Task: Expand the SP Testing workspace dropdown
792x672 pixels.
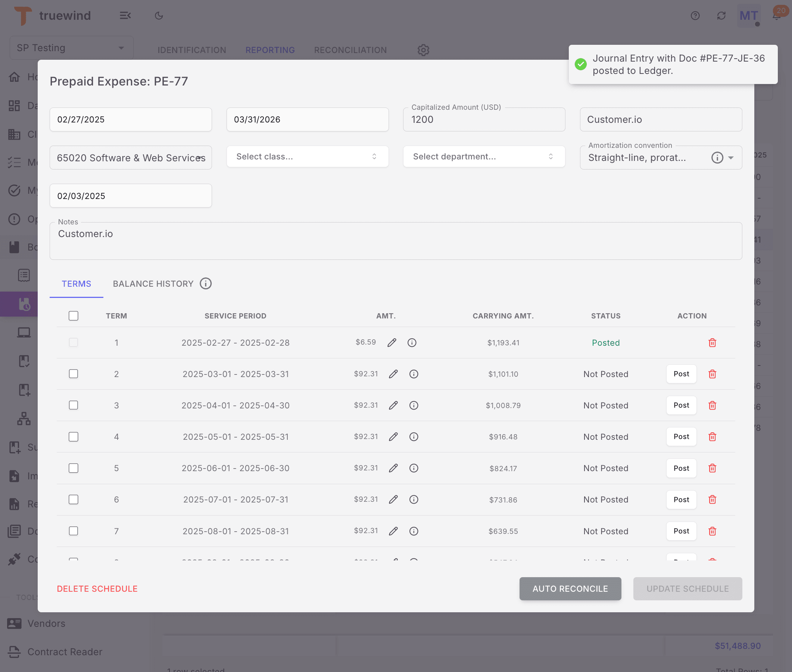Action: pyautogui.click(x=121, y=48)
